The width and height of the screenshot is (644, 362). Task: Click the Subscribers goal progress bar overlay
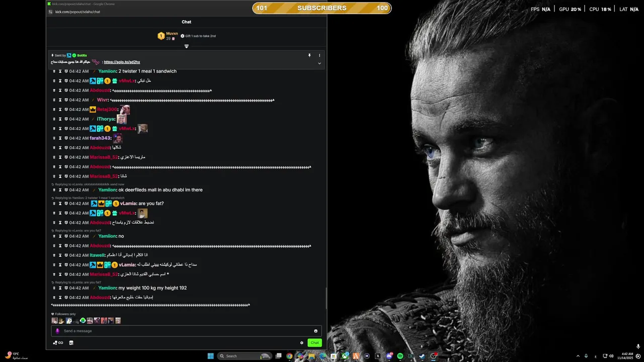pos(322,8)
